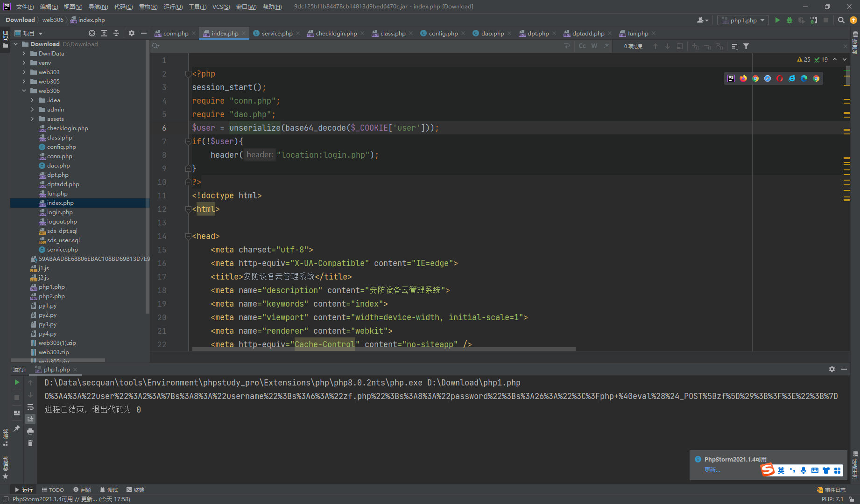
Task: Rerun php1.php in Run panel
Action: (x=17, y=382)
